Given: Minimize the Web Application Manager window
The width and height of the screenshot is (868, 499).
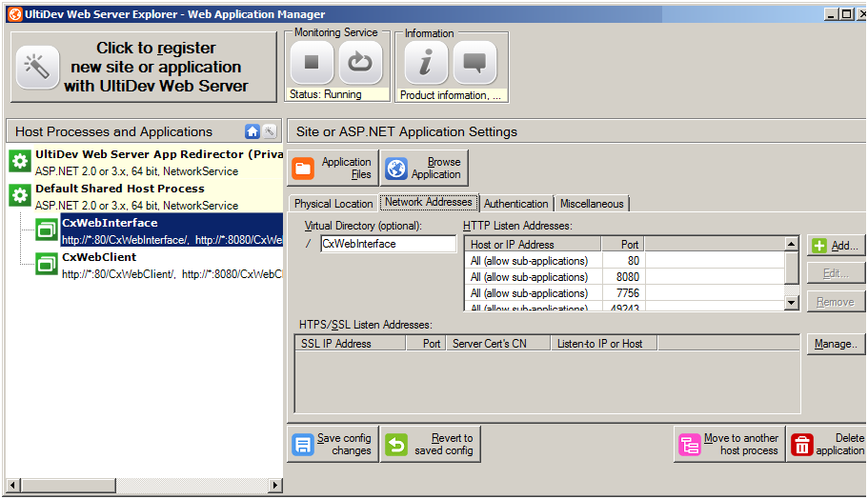Looking at the screenshot, I should tap(831, 14).
